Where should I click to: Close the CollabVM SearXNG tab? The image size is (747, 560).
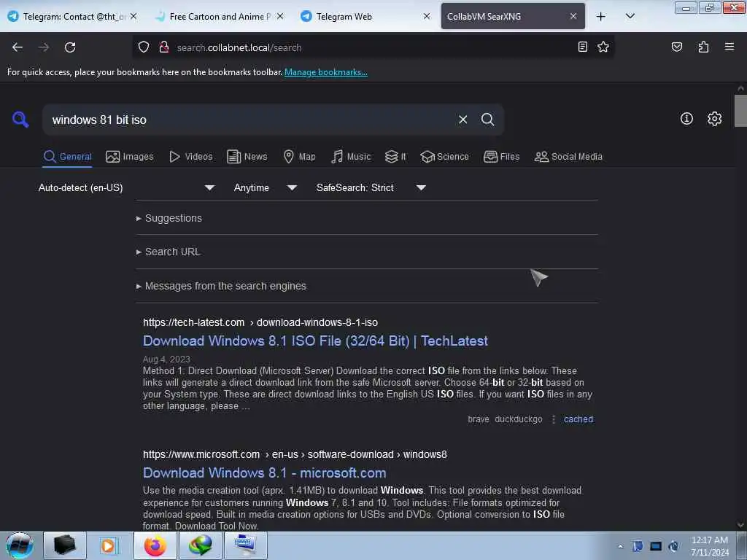click(x=573, y=16)
